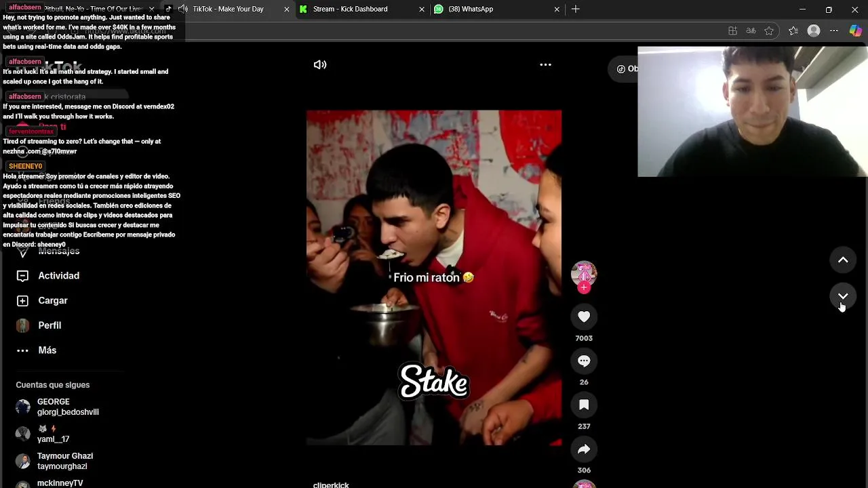The image size is (868, 488).
Task: Select Actividad label in the sidebar
Action: (x=59, y=276)
